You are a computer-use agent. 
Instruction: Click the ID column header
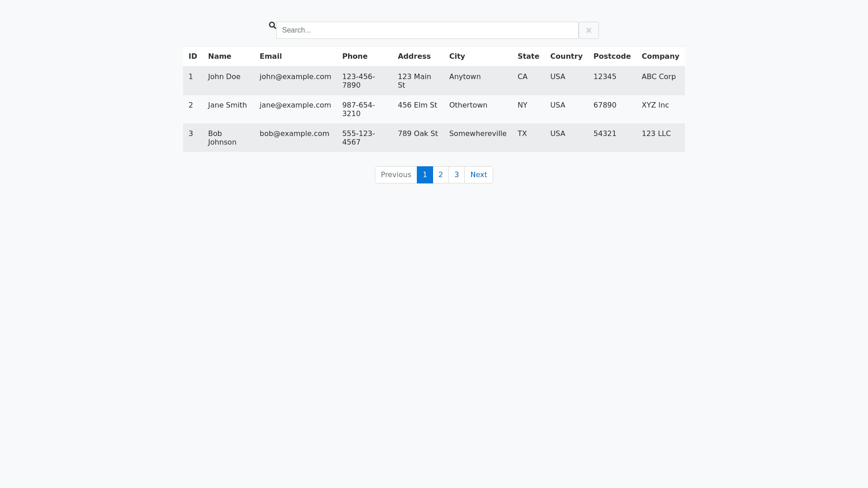pyautogui.click(x=193, y=56)
